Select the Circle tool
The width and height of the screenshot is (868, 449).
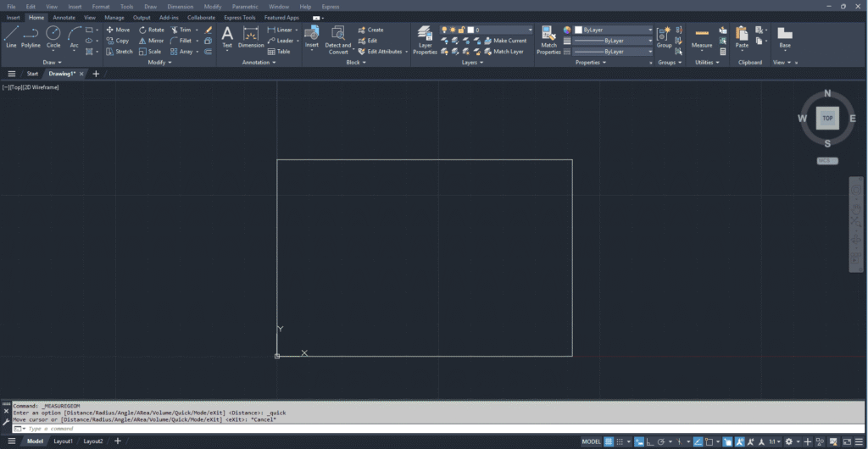[x=53, y=37]
